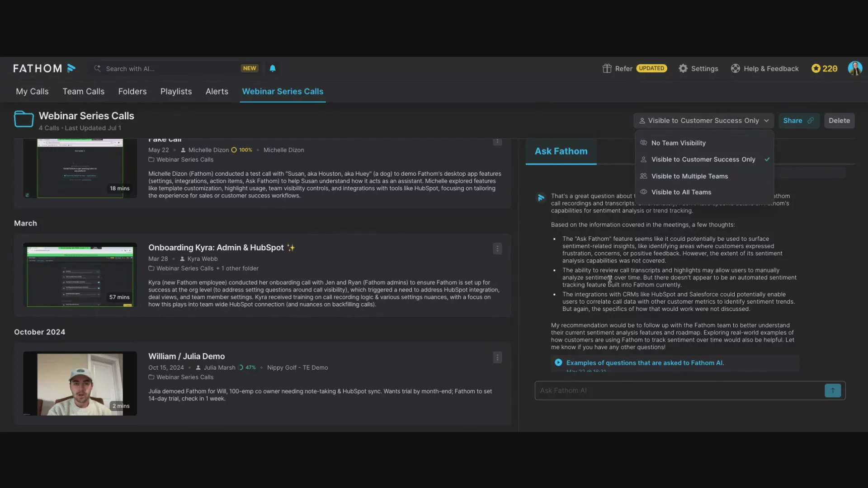Click play icon next to Examples of questions

coord(558,362)
